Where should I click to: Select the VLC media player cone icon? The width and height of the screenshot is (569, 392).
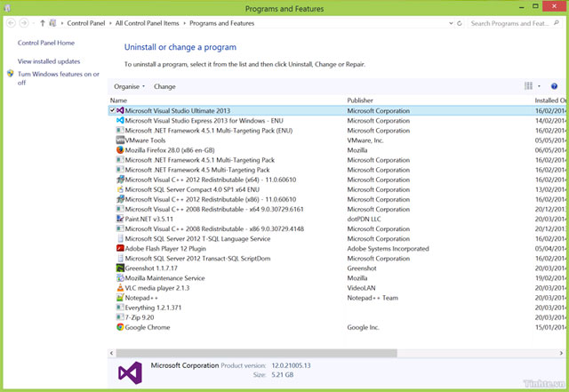[x=120, y=287]
